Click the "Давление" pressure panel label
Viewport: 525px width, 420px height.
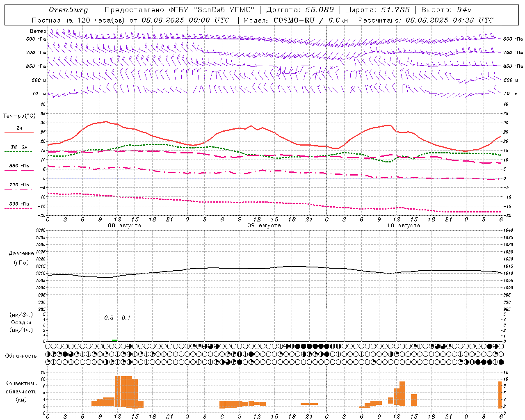21,253
